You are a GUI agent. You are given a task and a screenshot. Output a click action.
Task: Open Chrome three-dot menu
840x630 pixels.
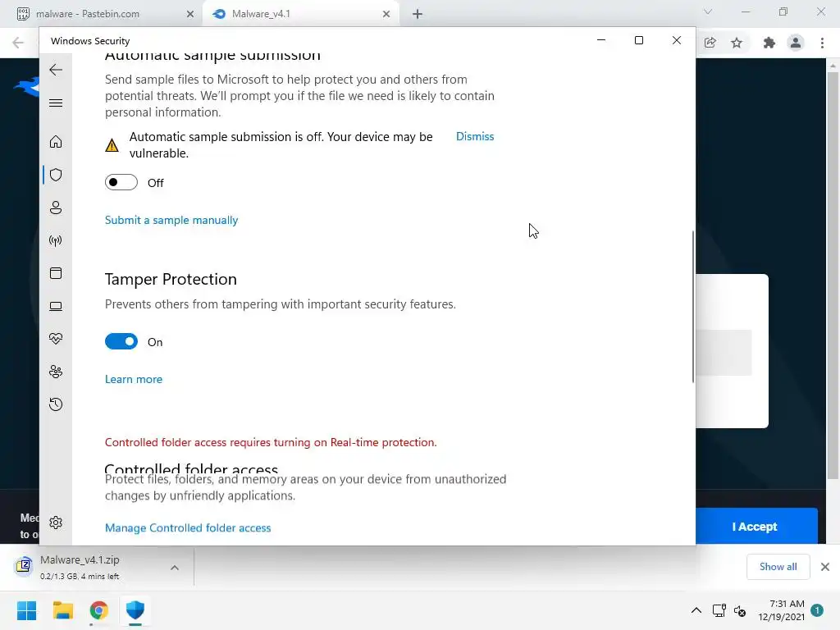[822, 43]
